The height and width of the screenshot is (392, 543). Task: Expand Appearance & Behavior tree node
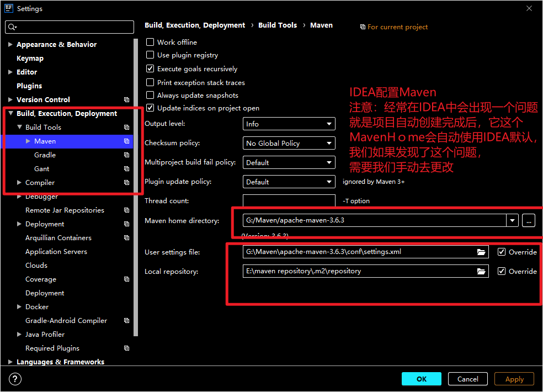click(x=10, y=44)
